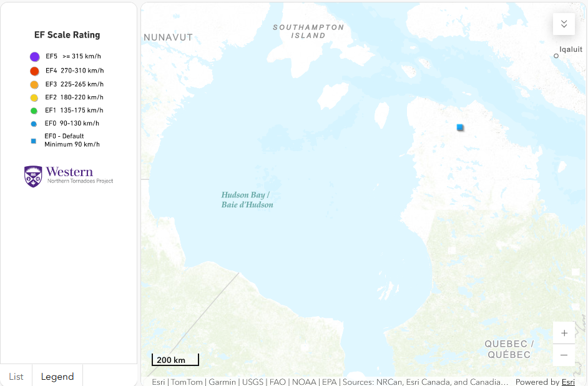
Task: Click the map sources attribution text
Action: coord(330,382)
